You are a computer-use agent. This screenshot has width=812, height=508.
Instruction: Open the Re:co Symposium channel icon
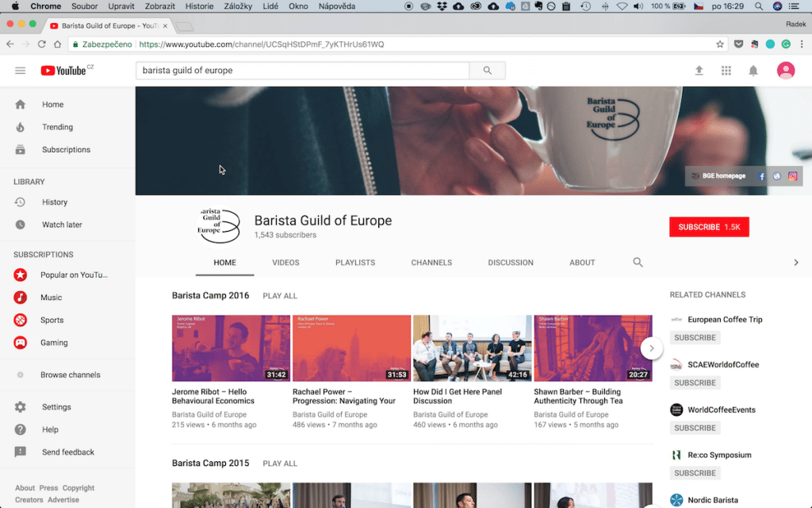[676, 455]
